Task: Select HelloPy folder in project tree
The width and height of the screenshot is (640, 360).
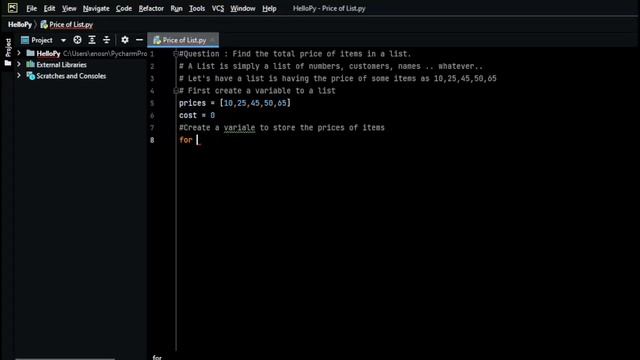Action: coord(48,53)
